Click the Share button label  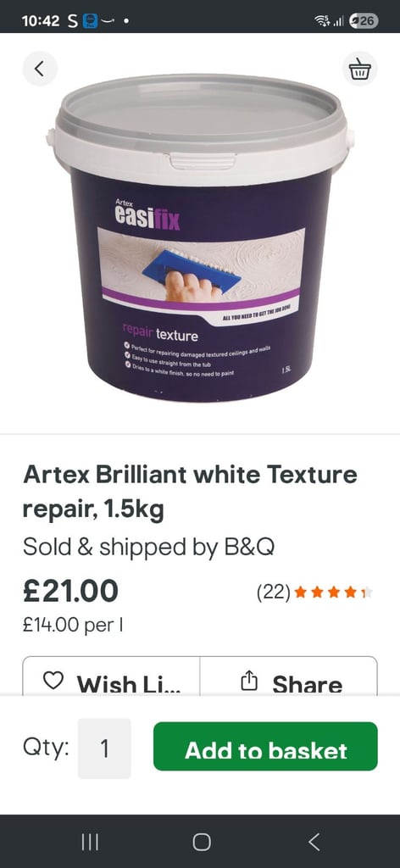307,684
